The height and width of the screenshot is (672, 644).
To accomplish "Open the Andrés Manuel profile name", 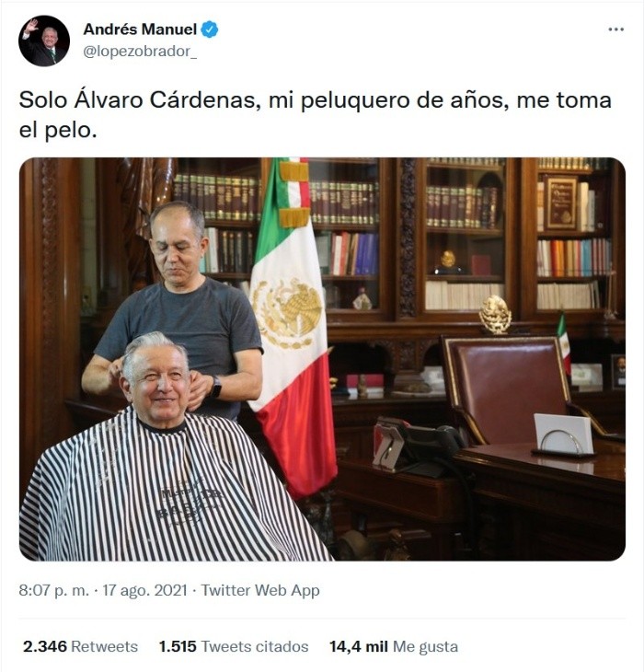I will click(x=140, y=29).
